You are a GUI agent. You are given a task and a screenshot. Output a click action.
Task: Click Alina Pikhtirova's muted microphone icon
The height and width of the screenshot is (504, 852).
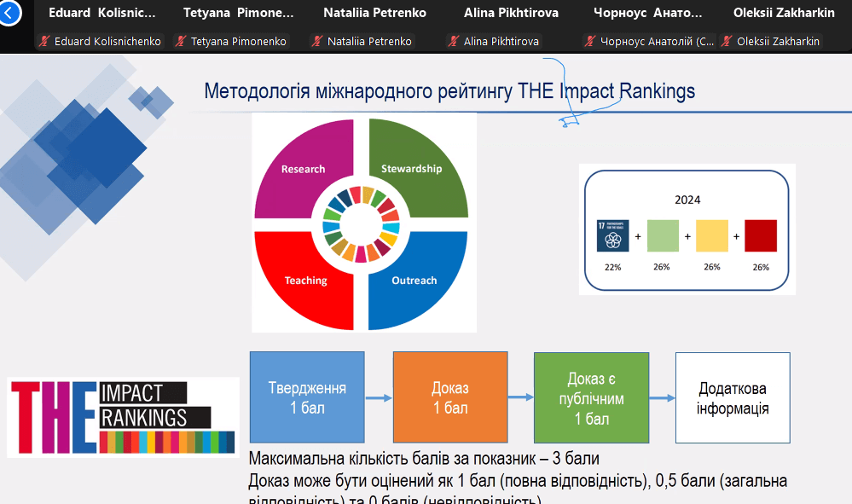pyautogui.click(x=454, y=41)
